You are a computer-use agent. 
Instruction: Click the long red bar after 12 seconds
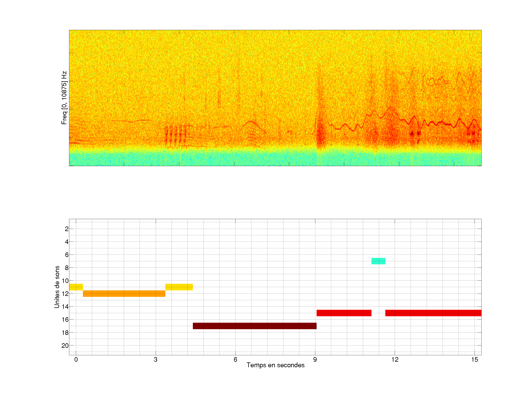click(x=433, y=313)
